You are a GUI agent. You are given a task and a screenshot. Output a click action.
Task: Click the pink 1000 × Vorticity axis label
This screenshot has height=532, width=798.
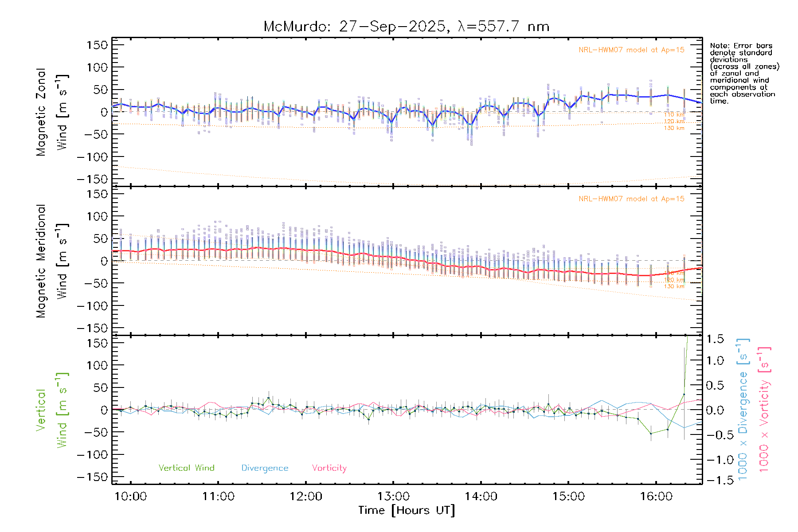764,410
